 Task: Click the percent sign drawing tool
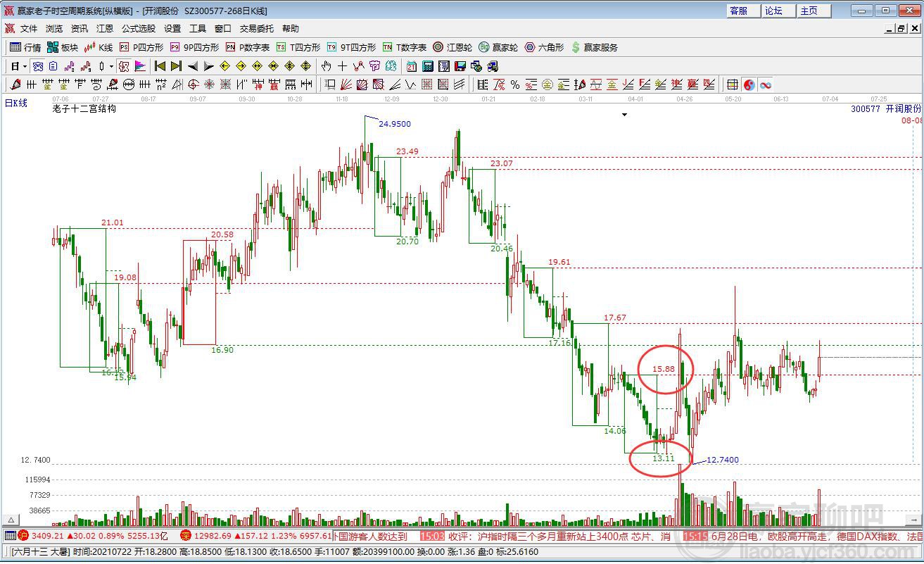point(515,84)
